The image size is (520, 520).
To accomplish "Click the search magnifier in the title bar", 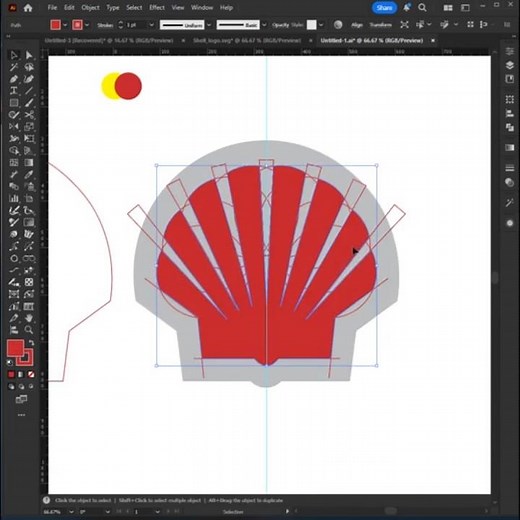I will click(x=422, y=8).
